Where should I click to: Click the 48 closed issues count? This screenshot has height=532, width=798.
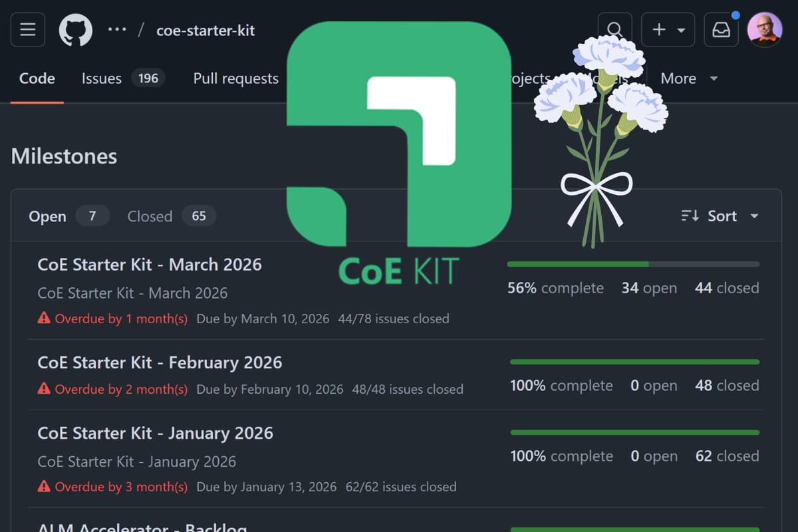tap(727, 386)
